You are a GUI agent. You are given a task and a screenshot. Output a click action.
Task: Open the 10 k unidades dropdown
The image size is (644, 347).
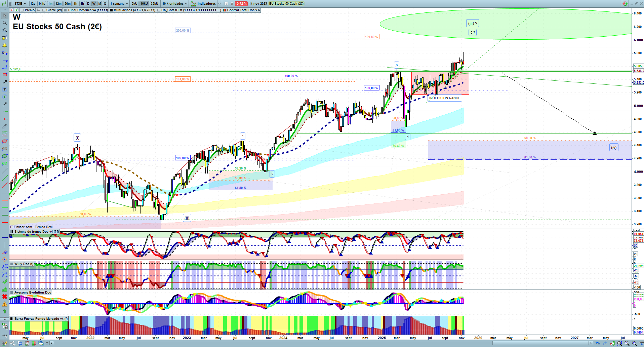click(175, 4)
